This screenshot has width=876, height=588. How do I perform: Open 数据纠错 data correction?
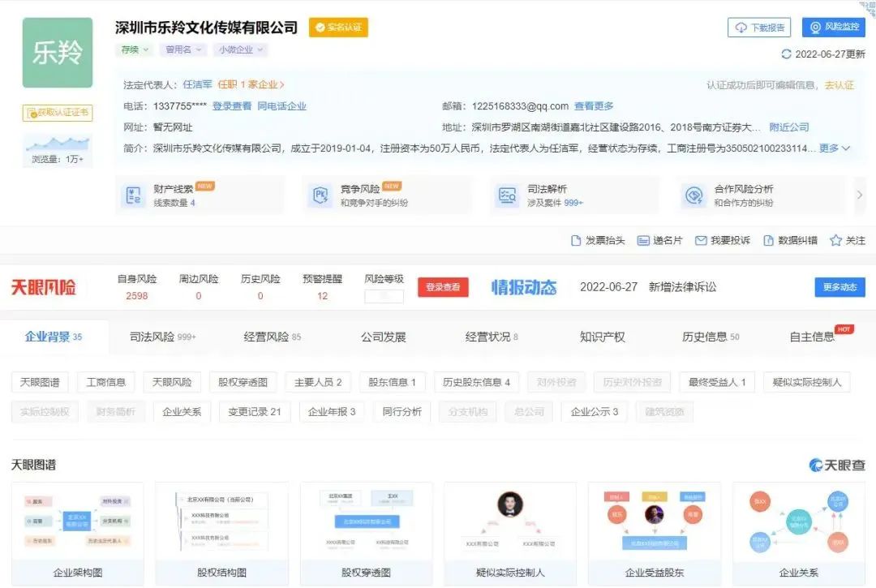click(x=791, y=241)
